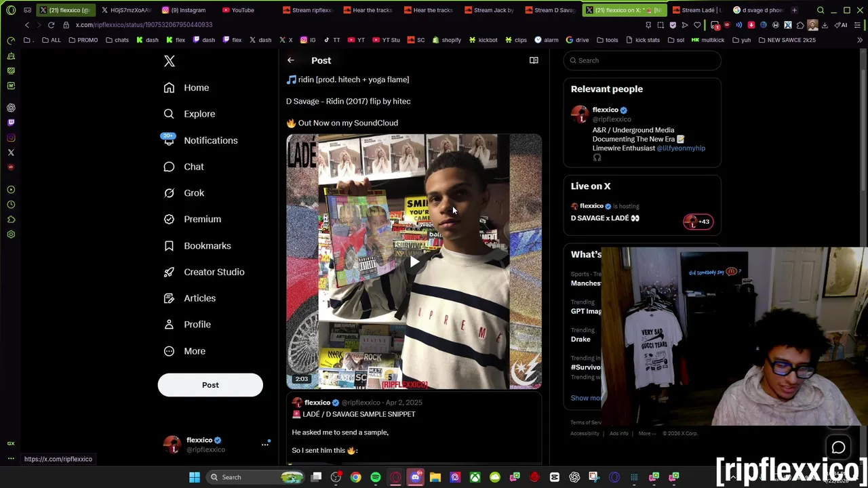Screen dimensions: 868x488
Task: Open Ads info footer link
Action: click(x=618, y=434)
